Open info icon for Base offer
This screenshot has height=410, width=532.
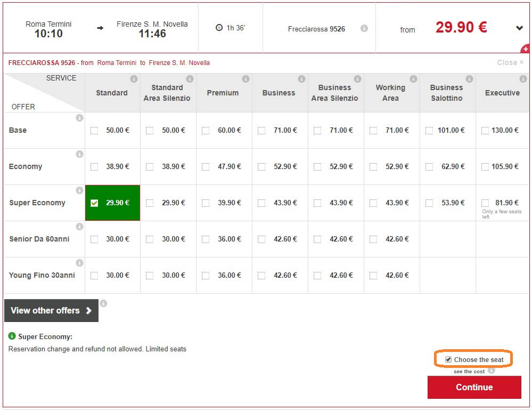[x=79, y=118]
